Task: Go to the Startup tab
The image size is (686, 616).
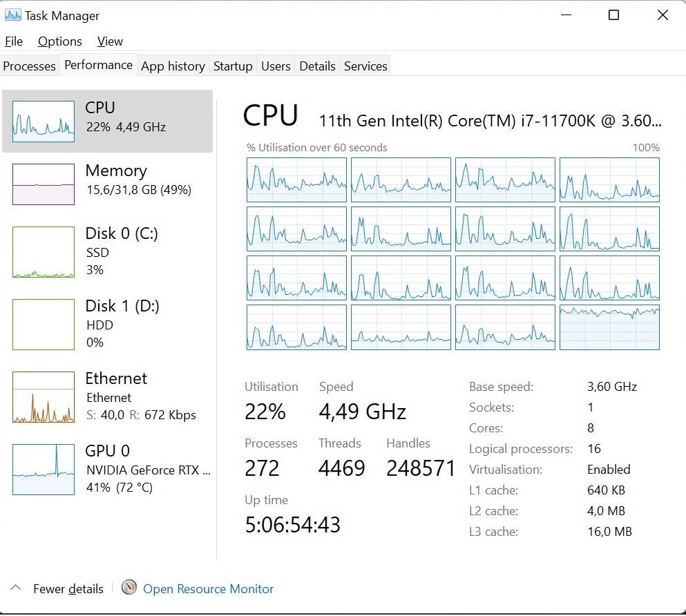Action: point(233,66)
